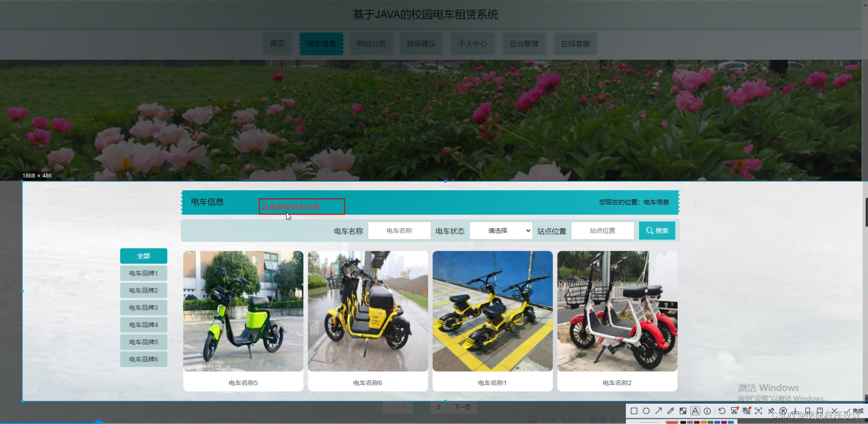
Task: Open the 首页 navigation item
Action: click(277, 44)
